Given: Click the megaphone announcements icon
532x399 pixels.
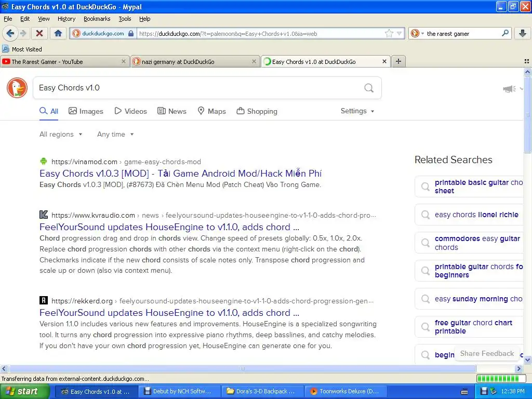Looking at the screenshot, I should coord(509,89).
